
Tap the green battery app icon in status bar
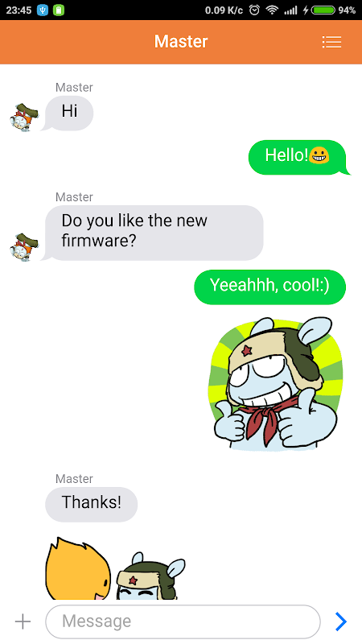pos(59,10)
